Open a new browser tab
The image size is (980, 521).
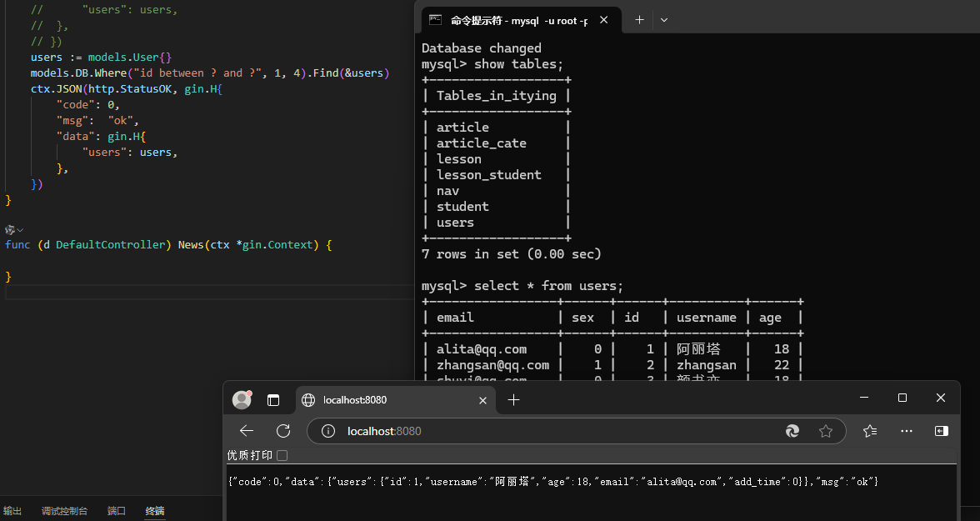[513, 399]
